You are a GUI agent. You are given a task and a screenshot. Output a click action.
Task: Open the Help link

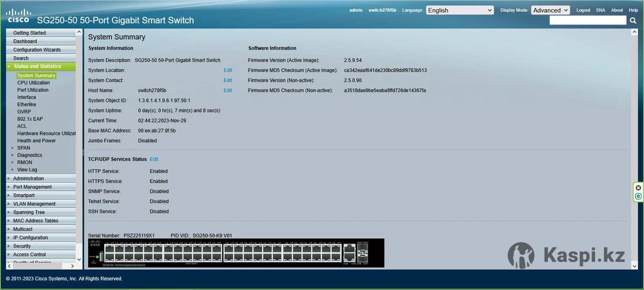click(633, 10)
